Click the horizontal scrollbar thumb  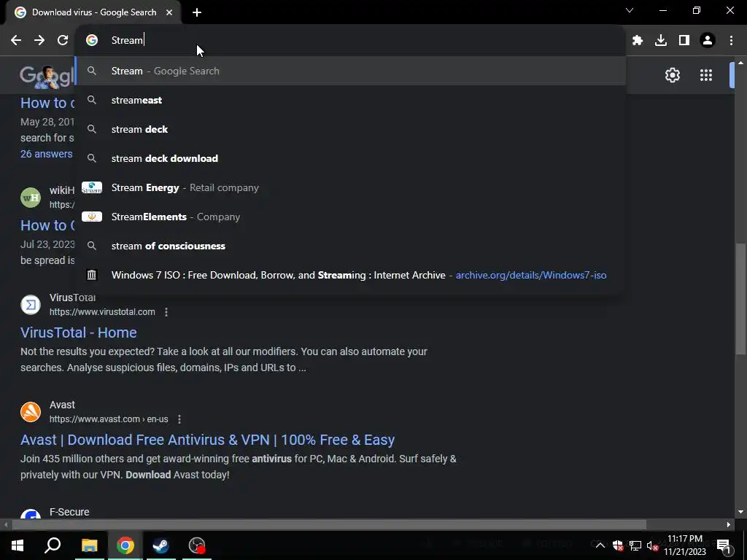tap(329, 525)
